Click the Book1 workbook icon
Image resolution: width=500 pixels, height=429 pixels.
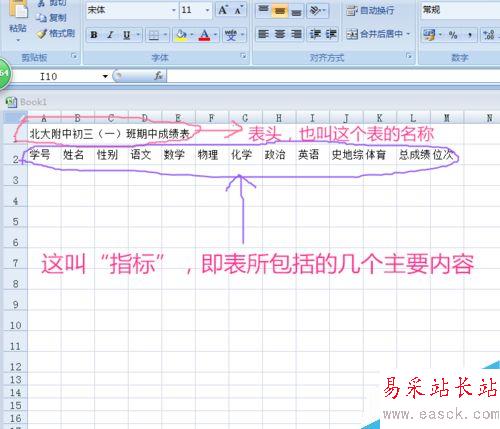tap(12, 102)
